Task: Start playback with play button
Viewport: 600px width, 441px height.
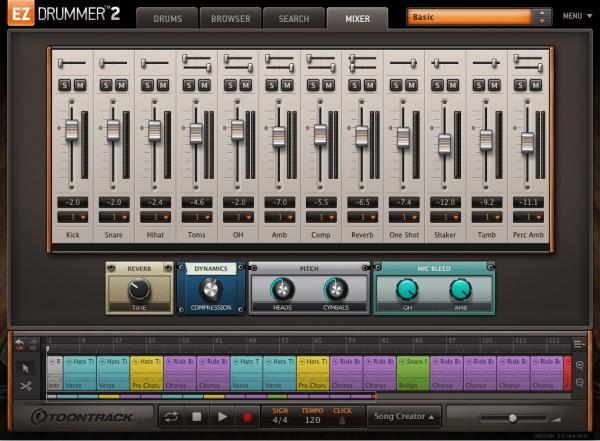Action: tap(222, 416)
